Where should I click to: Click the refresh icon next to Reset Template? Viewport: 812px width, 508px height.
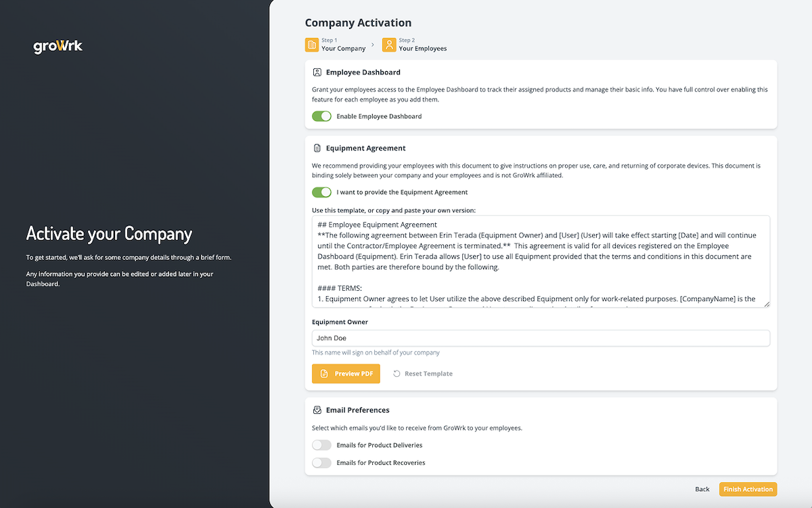[396, 373]
